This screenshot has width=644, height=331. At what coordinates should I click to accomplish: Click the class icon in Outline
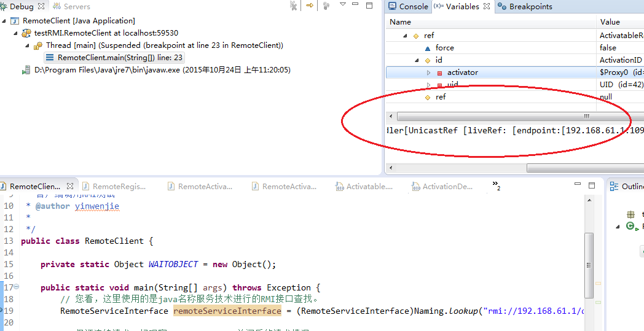[630, 226]
